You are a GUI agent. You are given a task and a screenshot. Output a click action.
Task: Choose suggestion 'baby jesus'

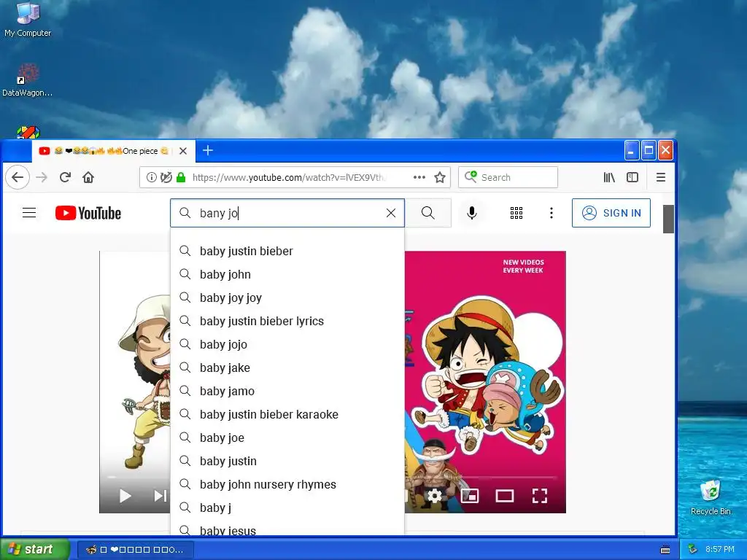[x=287, y=529]
